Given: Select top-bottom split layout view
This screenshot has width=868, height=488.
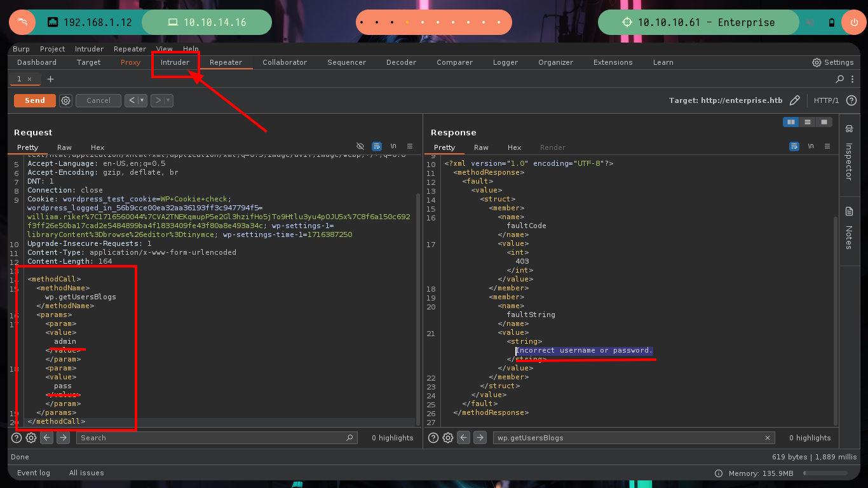Looking at the screenshot, I should 807,122.
